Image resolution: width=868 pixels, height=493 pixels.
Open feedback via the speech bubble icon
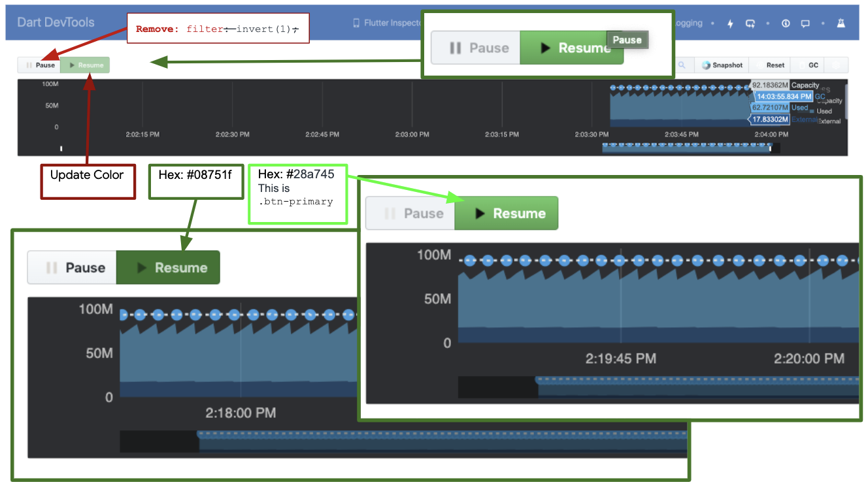[805, 24]
